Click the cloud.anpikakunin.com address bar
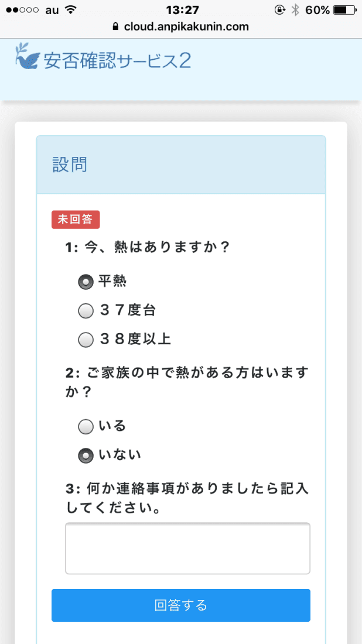 187,26
